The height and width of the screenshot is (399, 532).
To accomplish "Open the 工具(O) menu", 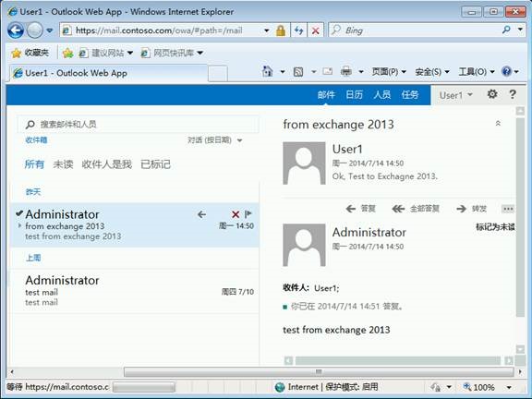I will [477, 72].
